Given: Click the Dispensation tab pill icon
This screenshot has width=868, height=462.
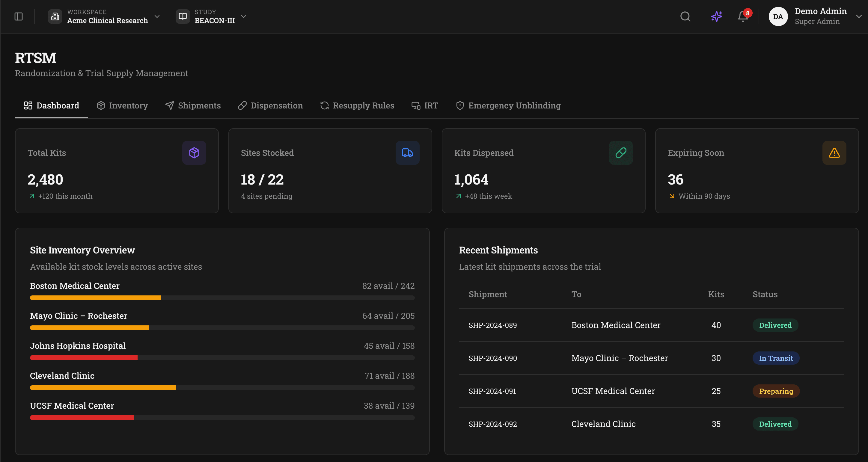Looking at the screenshot, I should click(x=242, y=105).
